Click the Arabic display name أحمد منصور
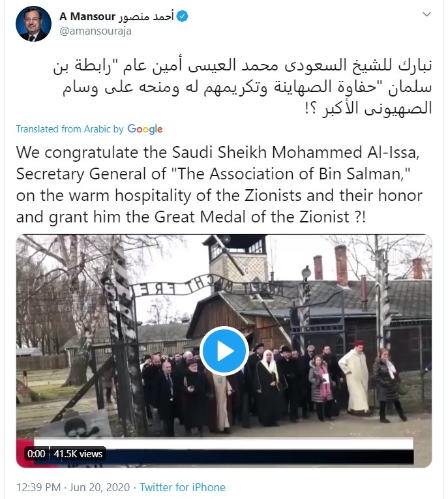The width and height of the screenshot is (448, 499). [x=146, y=16]
